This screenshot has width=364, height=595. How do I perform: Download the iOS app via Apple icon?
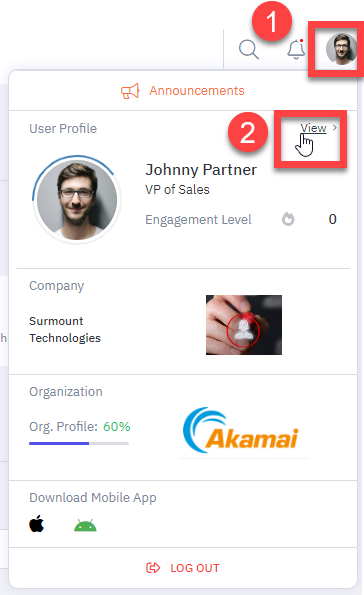coord(36,524)
